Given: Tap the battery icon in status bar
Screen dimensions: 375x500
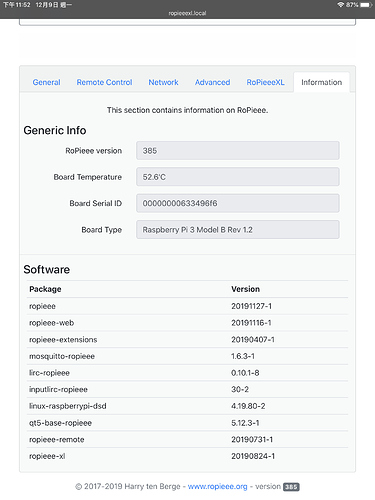Looking at the screenshot, I should (x=366, y=5).
